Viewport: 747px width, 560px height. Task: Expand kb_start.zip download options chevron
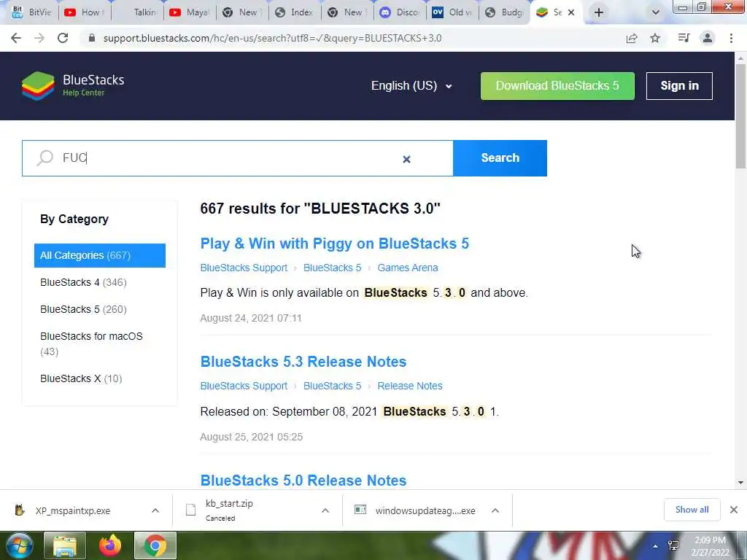coord(325,510)
